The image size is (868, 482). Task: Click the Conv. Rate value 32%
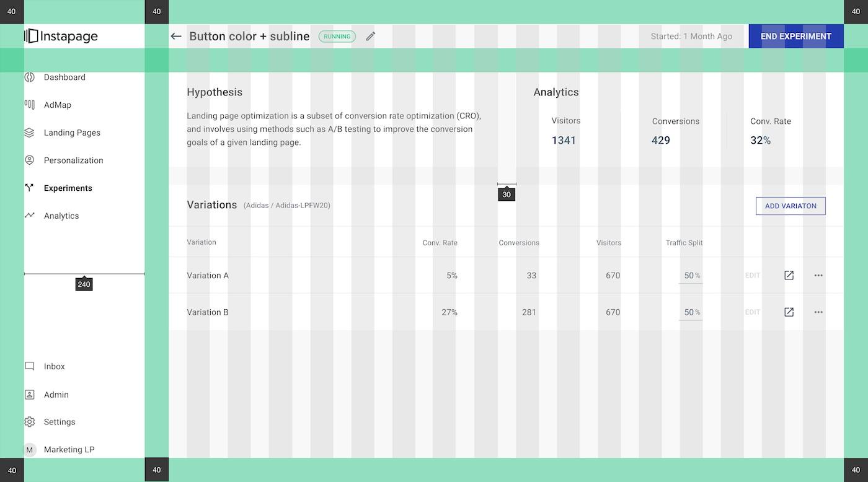[x=761, y=140]
